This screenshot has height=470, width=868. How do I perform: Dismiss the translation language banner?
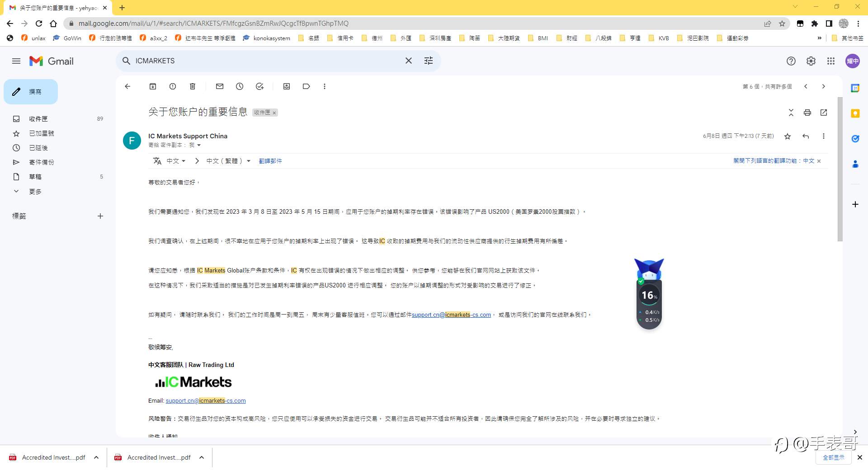click(x=819, y=161)
